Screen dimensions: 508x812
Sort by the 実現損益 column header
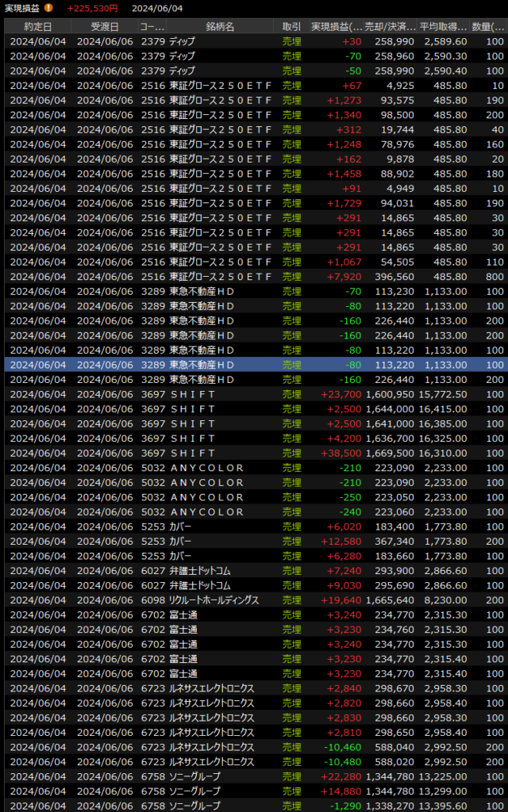[x=337, y=26]
